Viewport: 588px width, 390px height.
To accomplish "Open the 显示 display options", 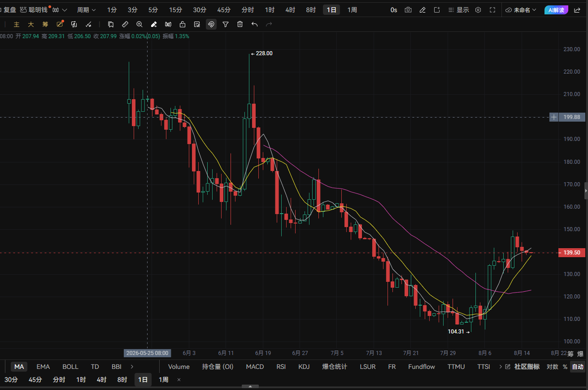I will (458, 10).
